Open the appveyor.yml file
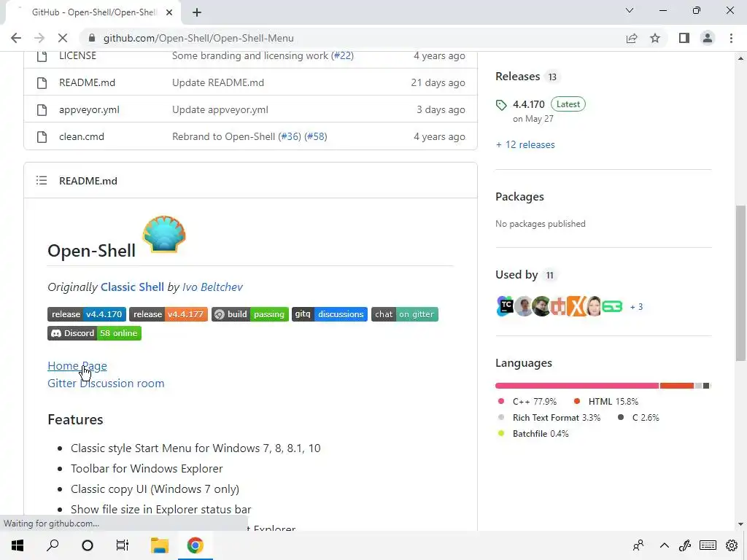This screenshot has width=747, height=560. tap(89, 110)
